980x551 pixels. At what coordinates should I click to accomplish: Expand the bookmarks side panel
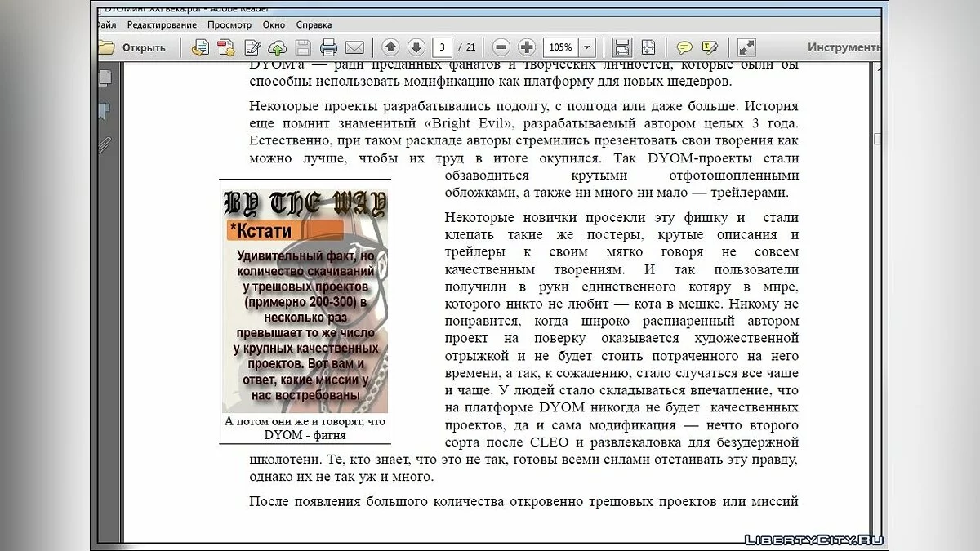[105, 111]
